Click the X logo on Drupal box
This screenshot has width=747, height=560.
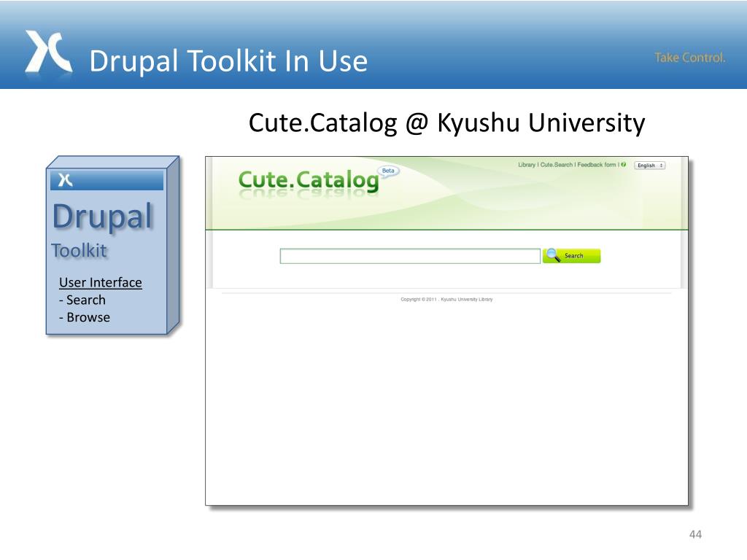pos(65,180)
